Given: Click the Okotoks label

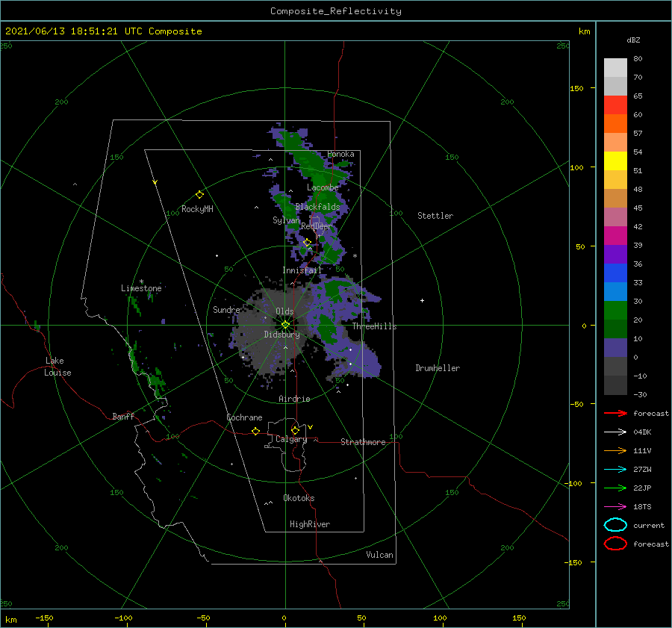Looking at the screenshot, I should point(299,498).
